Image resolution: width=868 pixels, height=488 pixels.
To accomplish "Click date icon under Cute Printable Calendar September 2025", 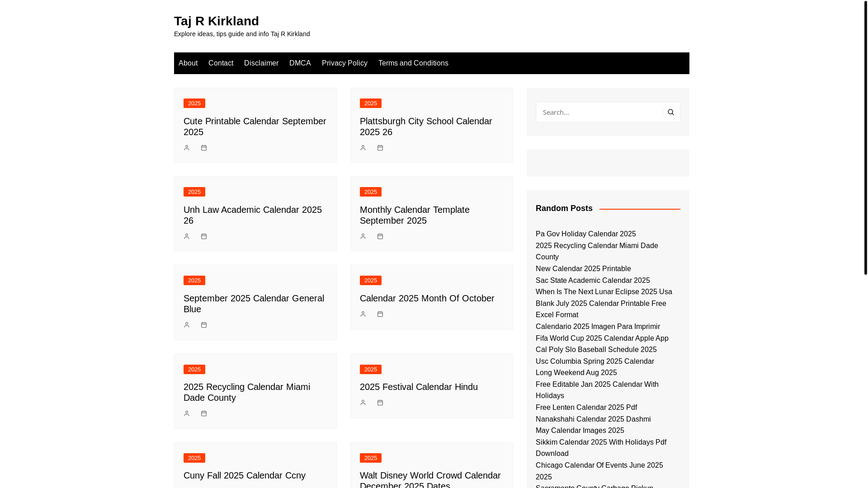I will [204, 148].
